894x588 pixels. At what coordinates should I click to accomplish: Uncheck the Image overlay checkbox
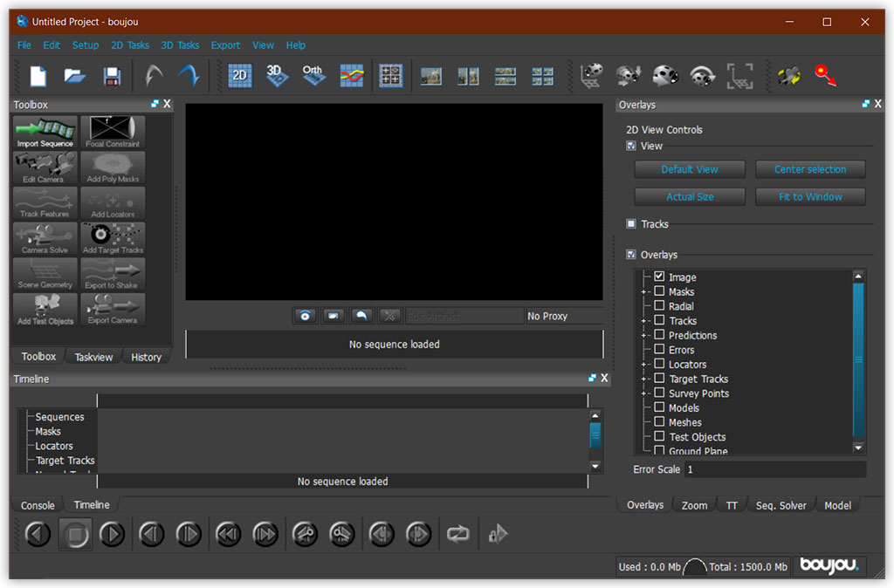(x=659, y=277)
